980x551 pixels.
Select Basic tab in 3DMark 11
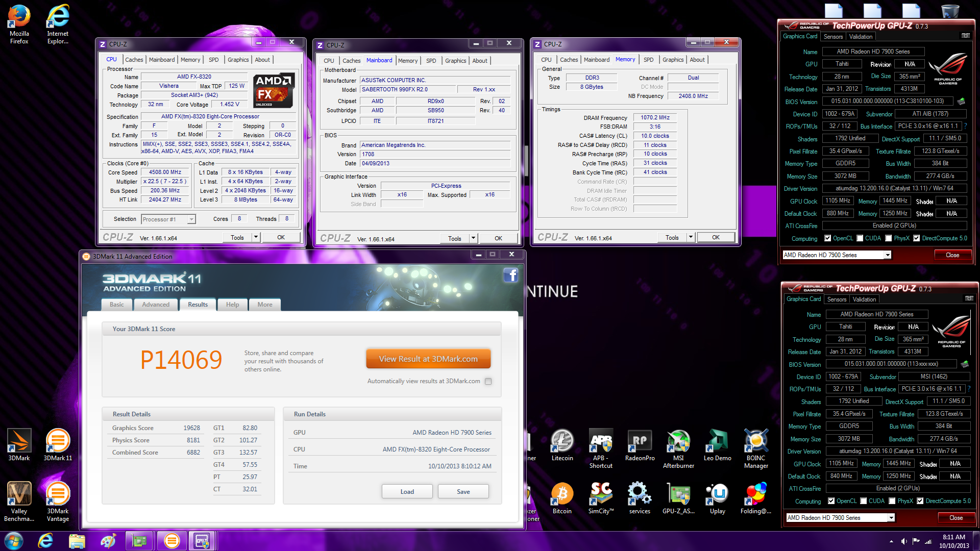click(x=117, y=305)
